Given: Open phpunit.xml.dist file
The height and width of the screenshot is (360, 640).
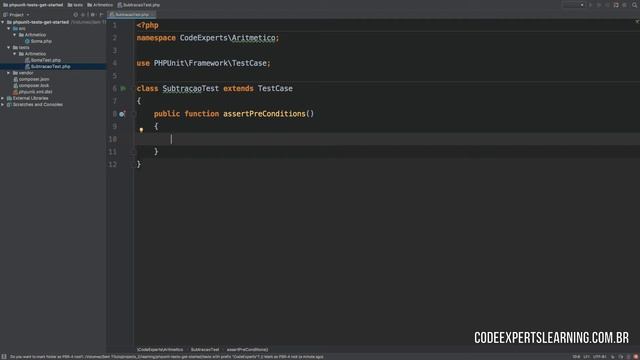Looking at the screenshot, I should (x=36, y=92).
